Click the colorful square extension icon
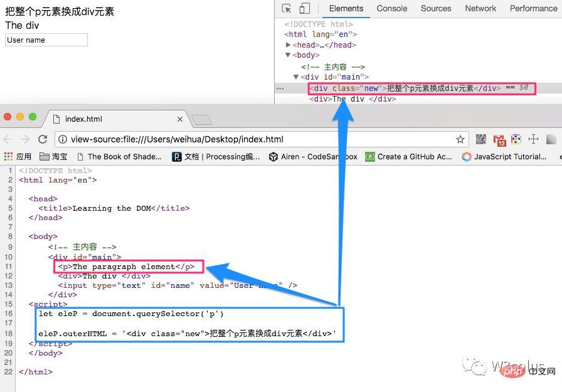The width and height of the screenshot is (562, 392). [x=516, y=139]
